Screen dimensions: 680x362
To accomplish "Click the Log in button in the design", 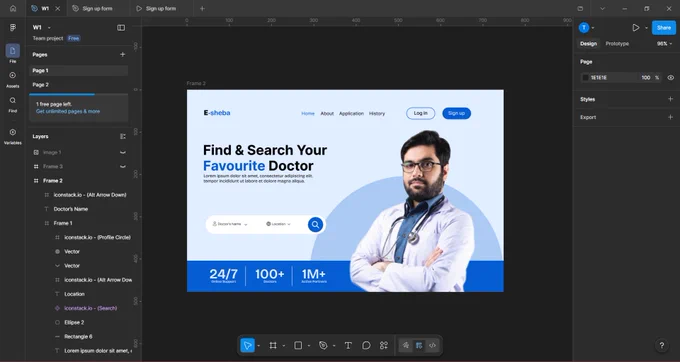I will coord(420,113).
